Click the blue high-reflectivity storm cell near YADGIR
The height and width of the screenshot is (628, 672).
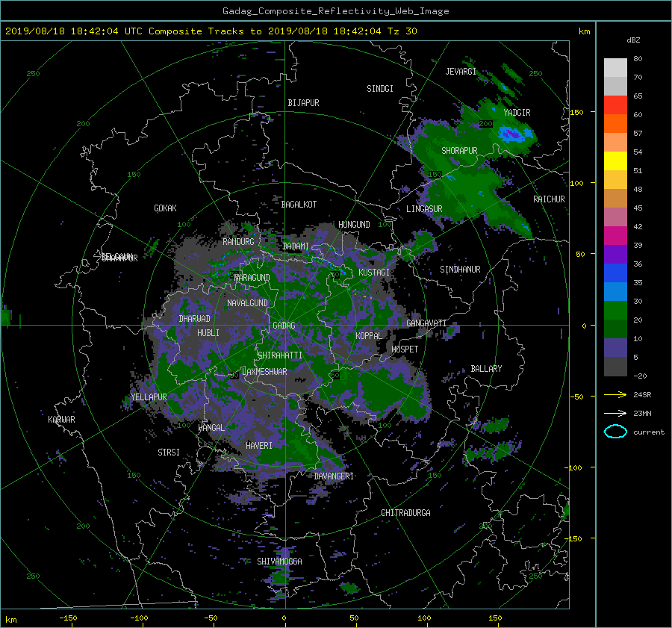pos(516,134)
